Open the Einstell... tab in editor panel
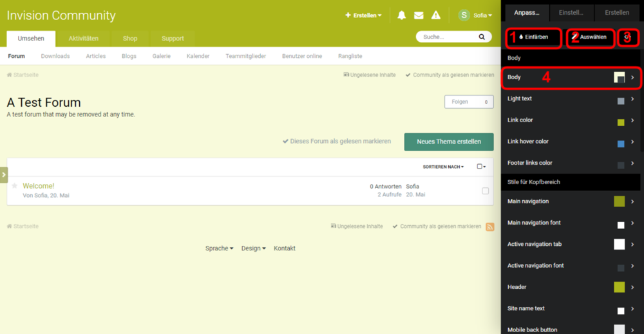The height and width of the screenshot is (334, 644). (571, 13)
